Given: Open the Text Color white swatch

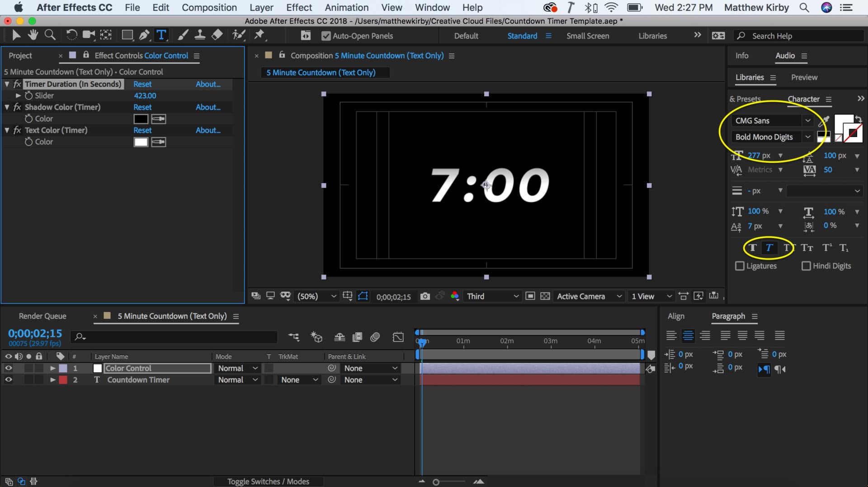Looking at the screenshot, I should click(141, 142).
